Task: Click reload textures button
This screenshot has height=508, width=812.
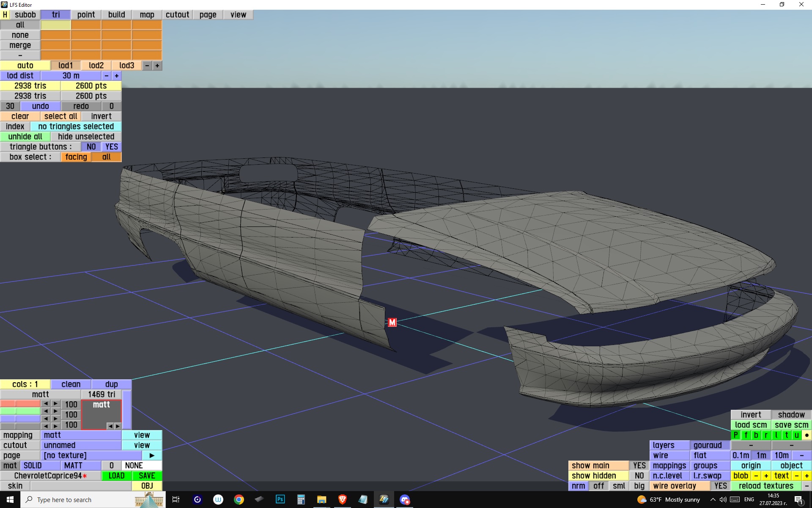Action: [x=765, y=486]
